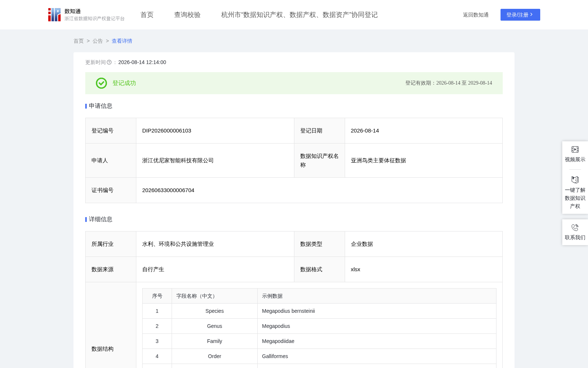Click the 数据结构 row label
This screenshot has height=368, width=588.
pyautogui.click(x=103, y=349)
